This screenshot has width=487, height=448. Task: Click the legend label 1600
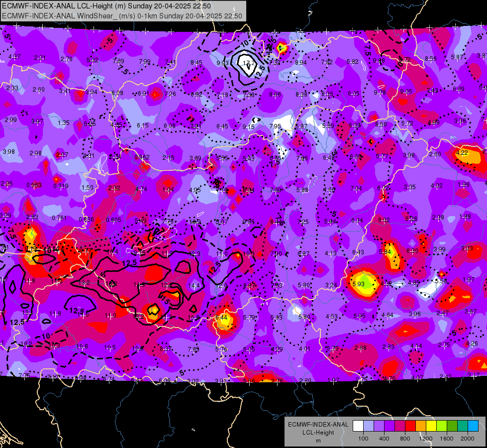pyautogui.click(x=446, y=439)
